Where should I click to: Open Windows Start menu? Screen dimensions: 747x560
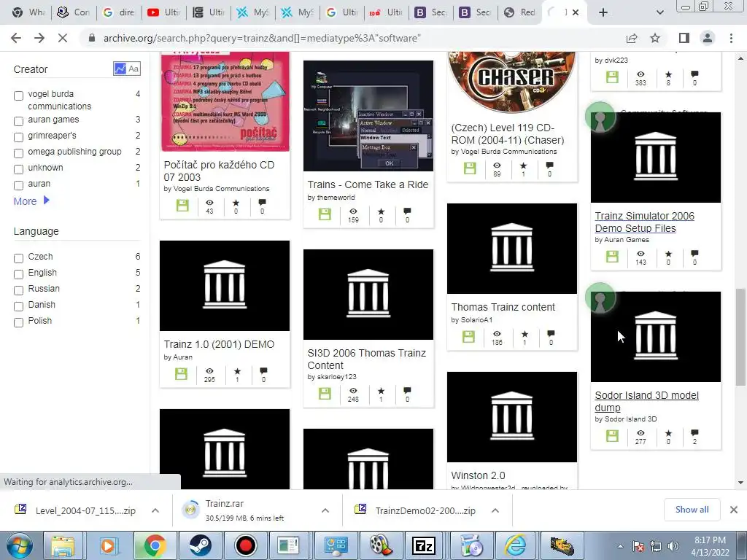pos(19,545)
